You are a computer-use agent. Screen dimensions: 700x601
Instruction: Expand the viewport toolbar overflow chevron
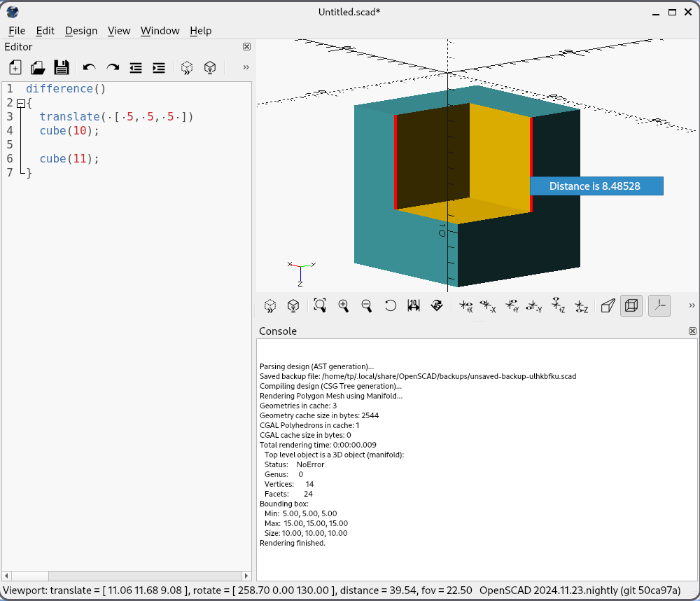692,305
